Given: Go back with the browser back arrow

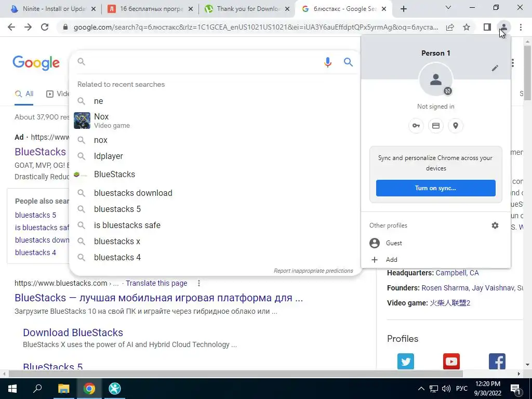Looking at the screenshot, I should 11,27.
